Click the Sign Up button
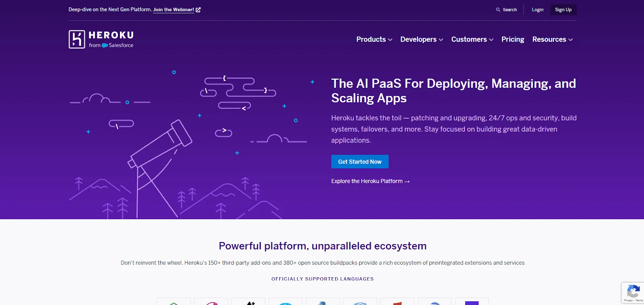The width and height of the screenshot is (644, 305). coord(563,10)
